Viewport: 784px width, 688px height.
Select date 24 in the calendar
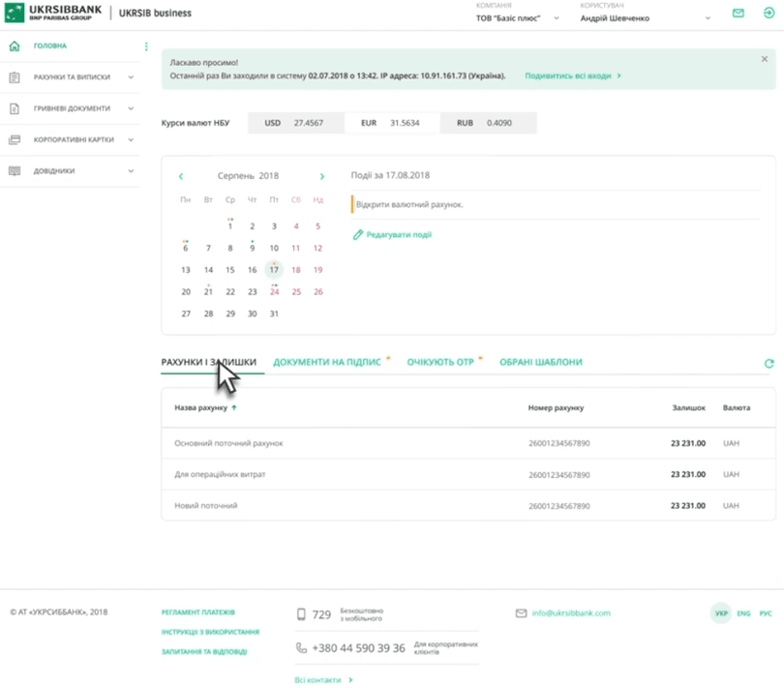point(274,291)
